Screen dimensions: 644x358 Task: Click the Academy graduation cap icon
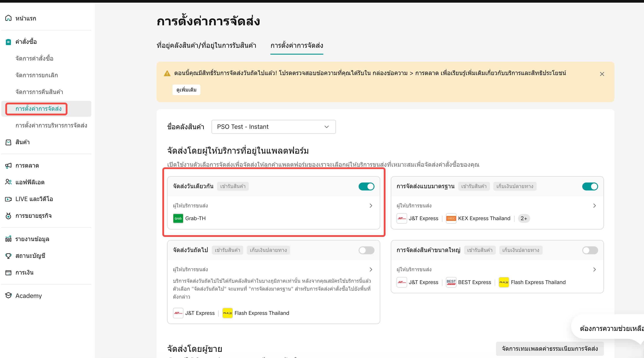click(x=8, y=295)
